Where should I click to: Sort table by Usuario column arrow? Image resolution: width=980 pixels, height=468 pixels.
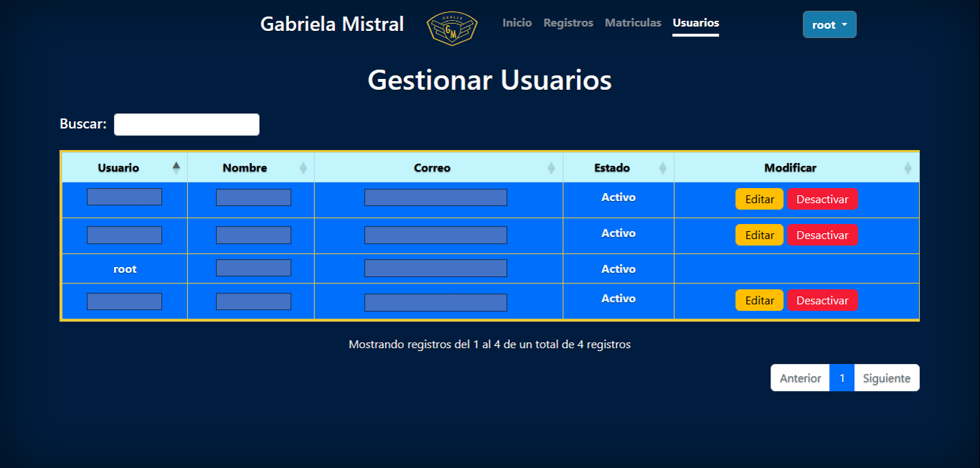[176, 168]
